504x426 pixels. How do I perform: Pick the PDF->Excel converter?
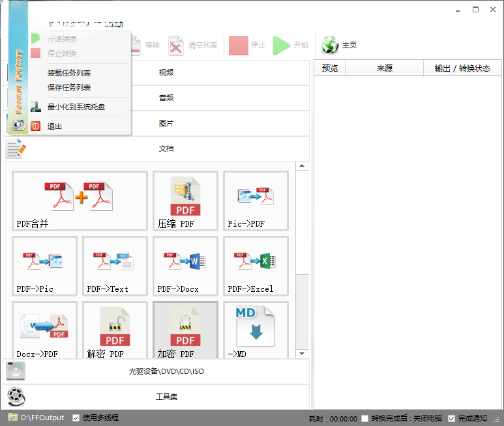click(x=256, y=266)
